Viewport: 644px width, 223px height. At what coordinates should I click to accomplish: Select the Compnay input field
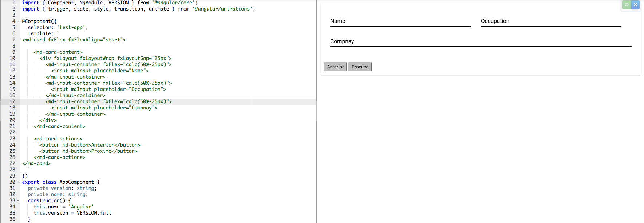click(x=481, y=41)
